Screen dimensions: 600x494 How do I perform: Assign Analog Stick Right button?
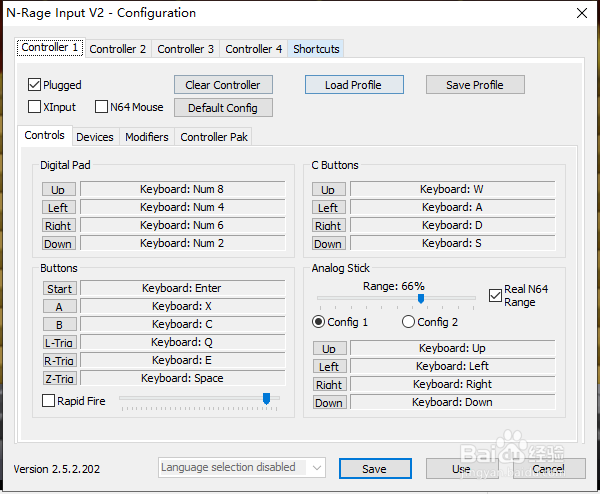coord(330,384)
